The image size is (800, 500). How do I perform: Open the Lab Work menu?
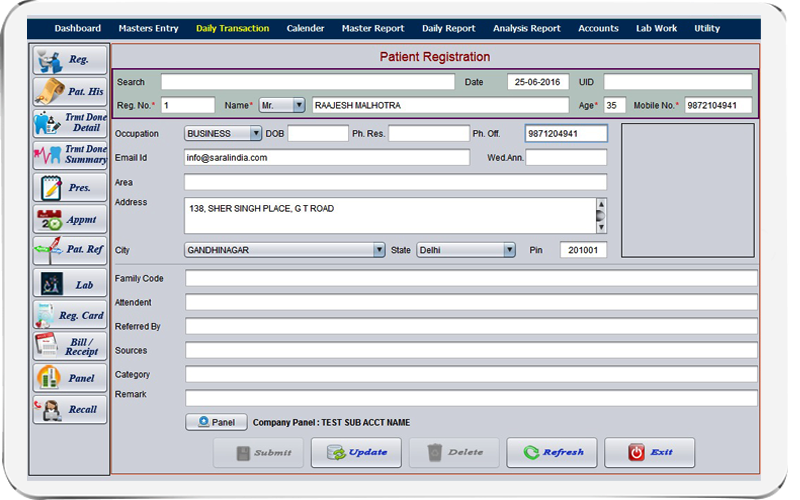click(656, 29)
